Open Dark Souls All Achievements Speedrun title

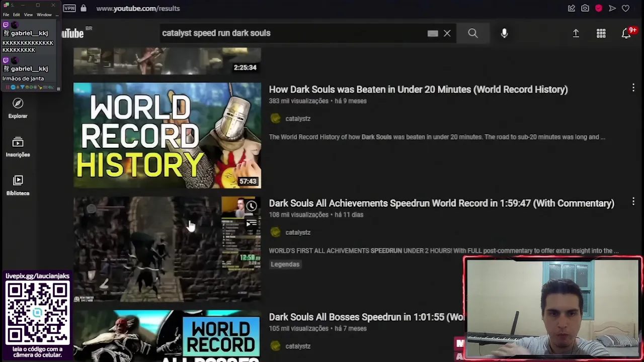pyautogui.click(x=441, y=203)
